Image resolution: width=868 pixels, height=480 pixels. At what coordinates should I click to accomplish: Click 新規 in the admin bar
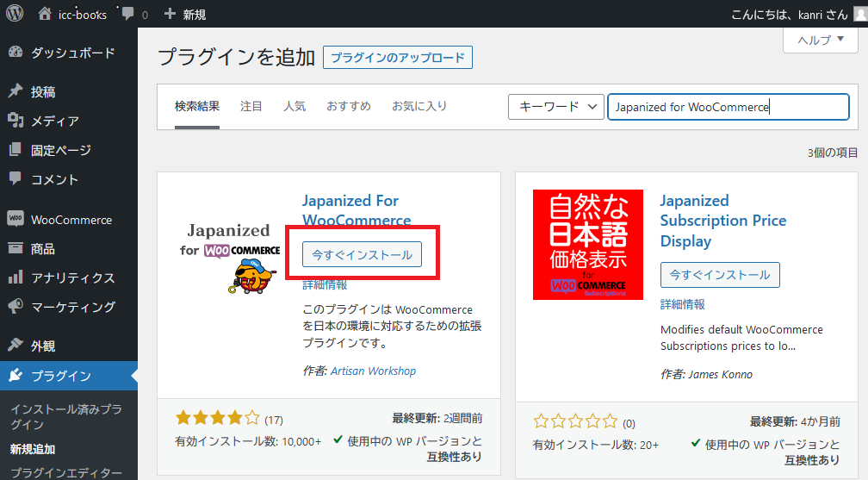(195, 15)
